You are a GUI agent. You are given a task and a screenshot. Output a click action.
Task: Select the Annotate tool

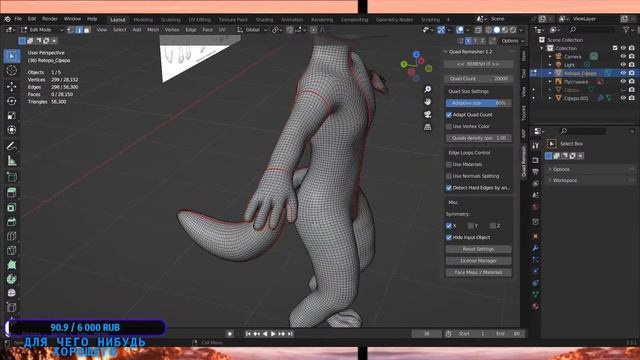coord(12,146)
